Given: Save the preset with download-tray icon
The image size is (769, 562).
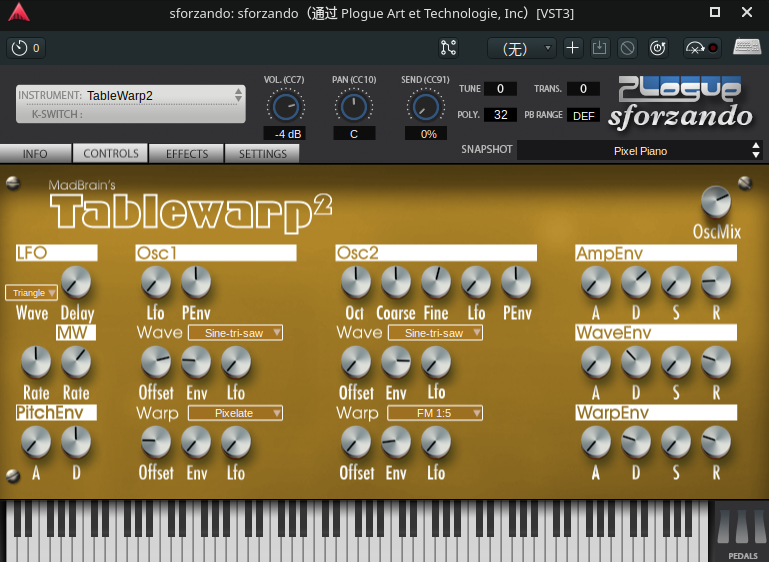Looking at the screenshot, I should click(x=599, y=48).
